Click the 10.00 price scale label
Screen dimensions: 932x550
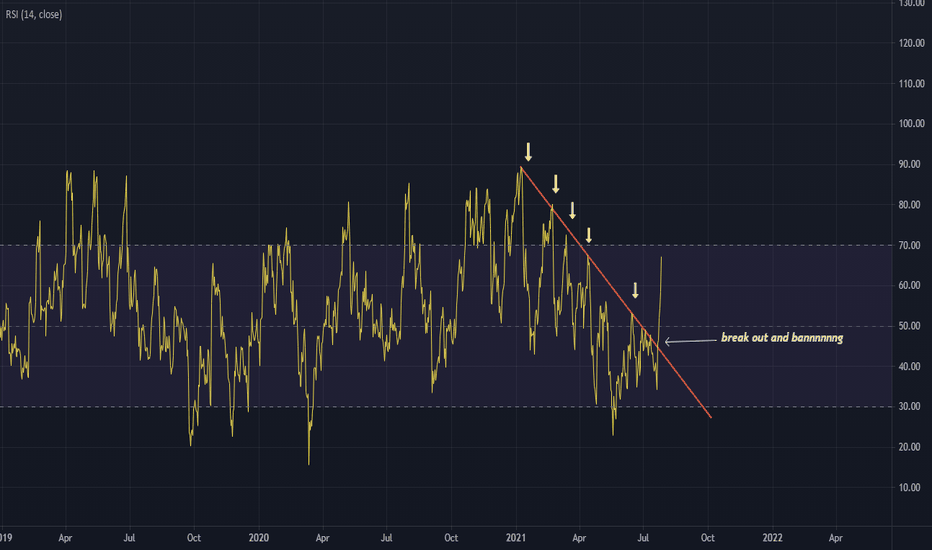point(909,488)
